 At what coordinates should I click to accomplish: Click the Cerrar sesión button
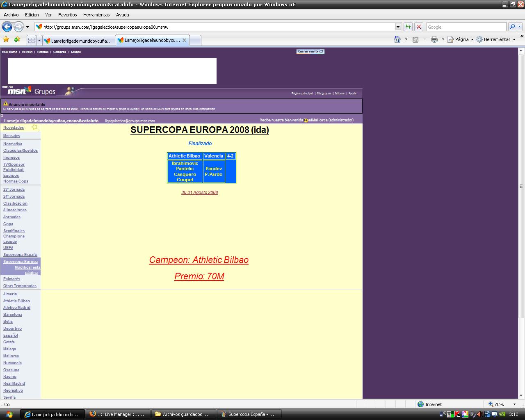(x=310, y=52)
